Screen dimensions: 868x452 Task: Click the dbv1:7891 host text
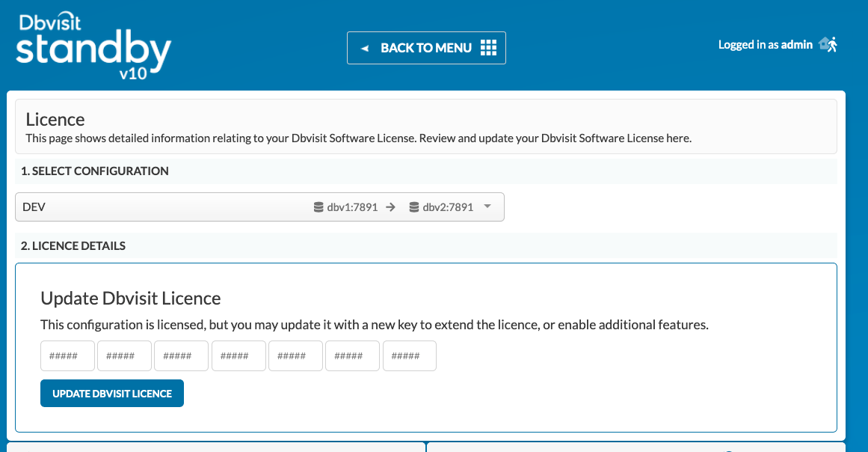[x=352, y=207]
